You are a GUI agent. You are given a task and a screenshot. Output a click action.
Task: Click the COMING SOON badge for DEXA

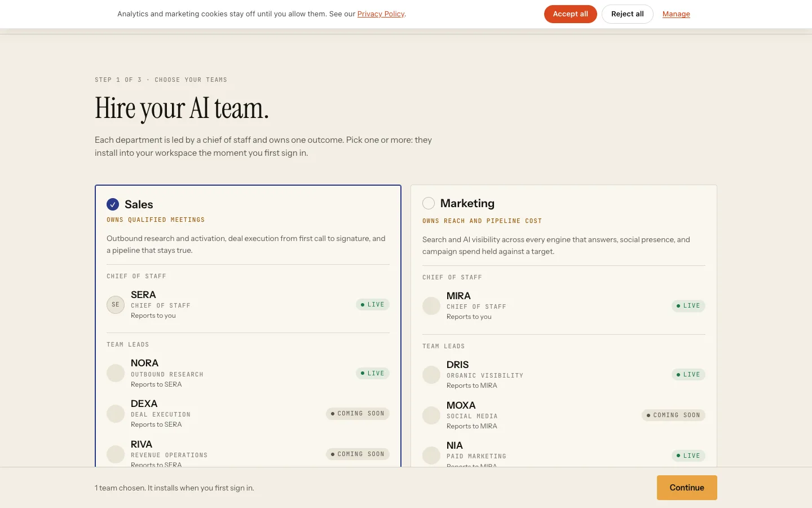358,414
